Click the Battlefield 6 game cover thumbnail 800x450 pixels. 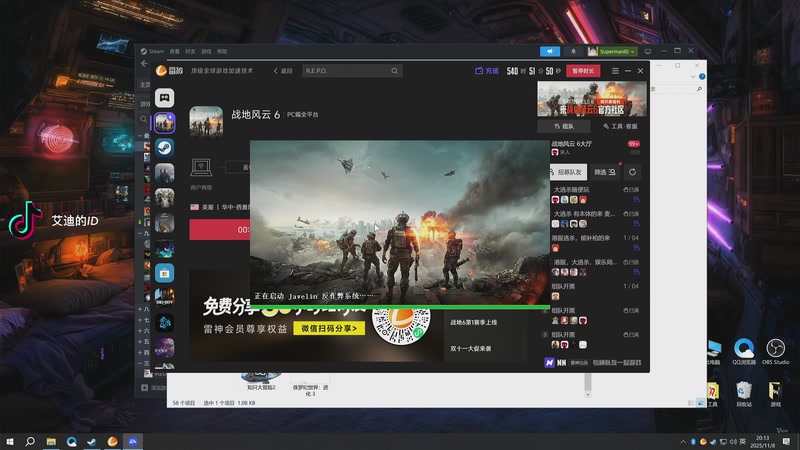206,122
